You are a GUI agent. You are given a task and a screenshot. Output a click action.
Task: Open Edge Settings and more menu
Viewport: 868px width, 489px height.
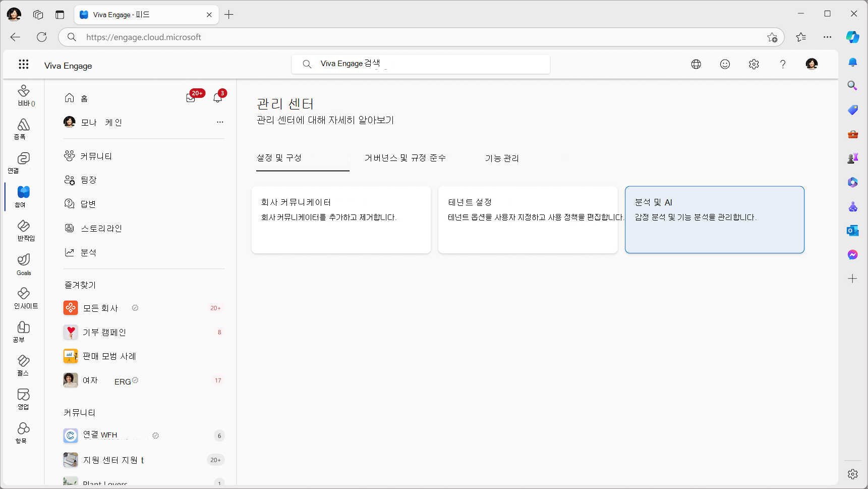pyautogui.click(x=828, y=37)
